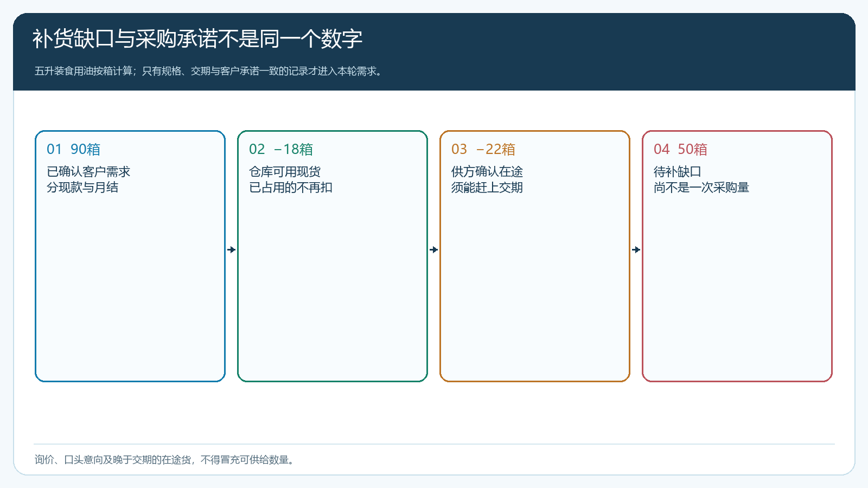This screenshot has width=868, height=488.
Task: Click the text 供方确认在途
Action: (487, 172)
